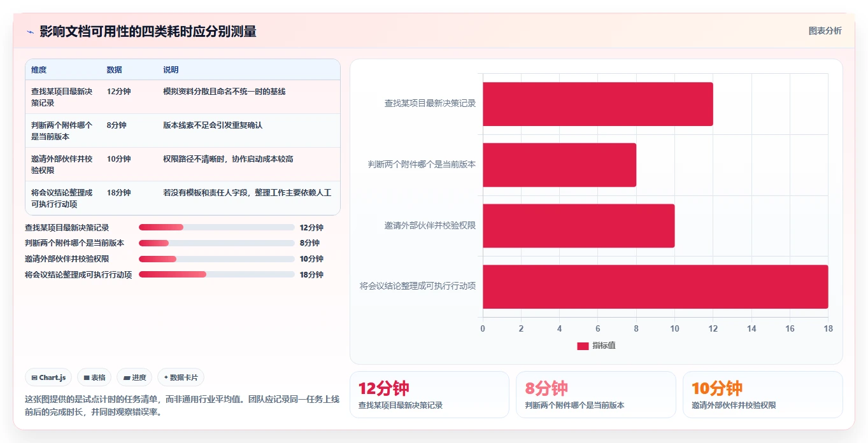Screen dimensions: 868x443
Task: Click description 权限路径不清晰时，协作启动成本较高
Action: click(228, 159)
